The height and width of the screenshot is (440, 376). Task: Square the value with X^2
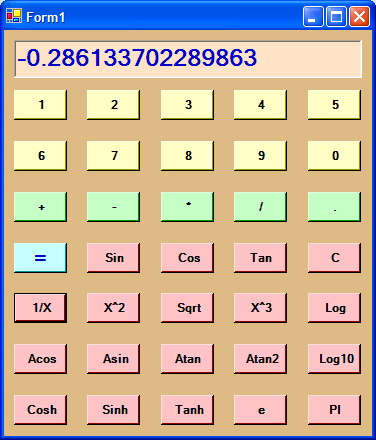click(113, 308)
